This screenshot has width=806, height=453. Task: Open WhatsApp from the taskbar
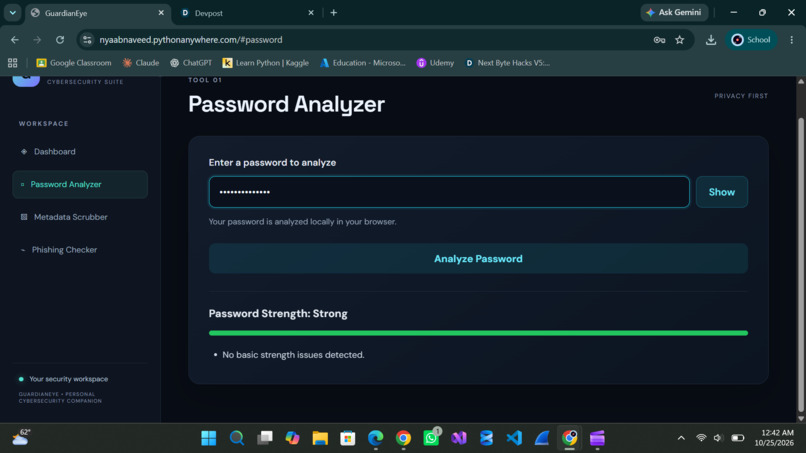point(431,438)
